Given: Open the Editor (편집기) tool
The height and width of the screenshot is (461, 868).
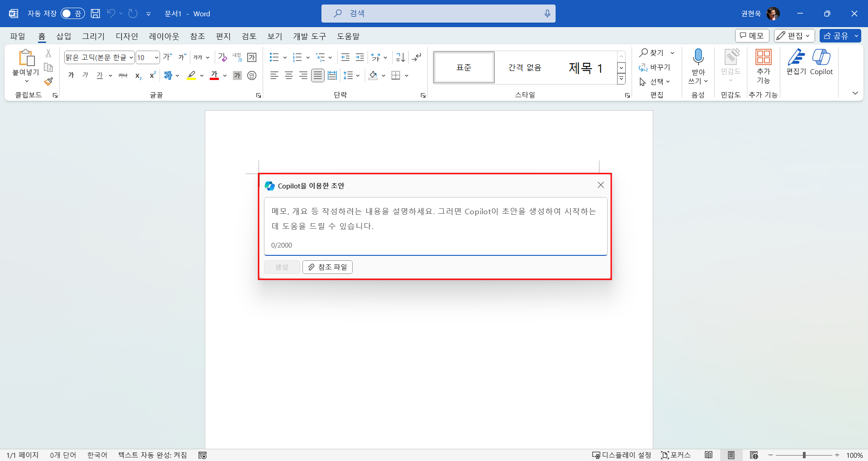Looking at the screenshot, I should (796, 62).
